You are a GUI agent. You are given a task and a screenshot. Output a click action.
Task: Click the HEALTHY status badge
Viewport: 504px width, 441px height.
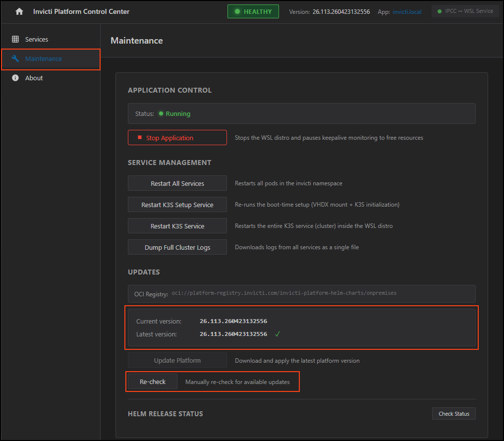coord(253,11)
